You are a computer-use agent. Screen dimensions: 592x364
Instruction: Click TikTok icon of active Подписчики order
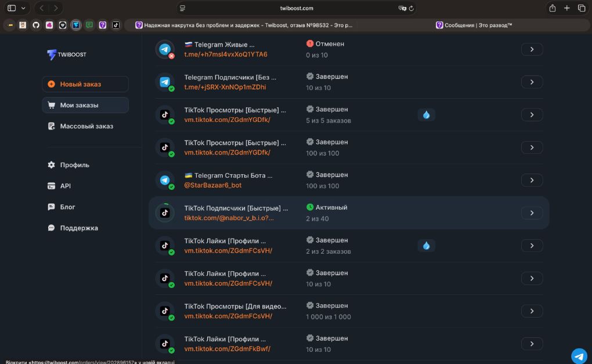click(165, 213)
